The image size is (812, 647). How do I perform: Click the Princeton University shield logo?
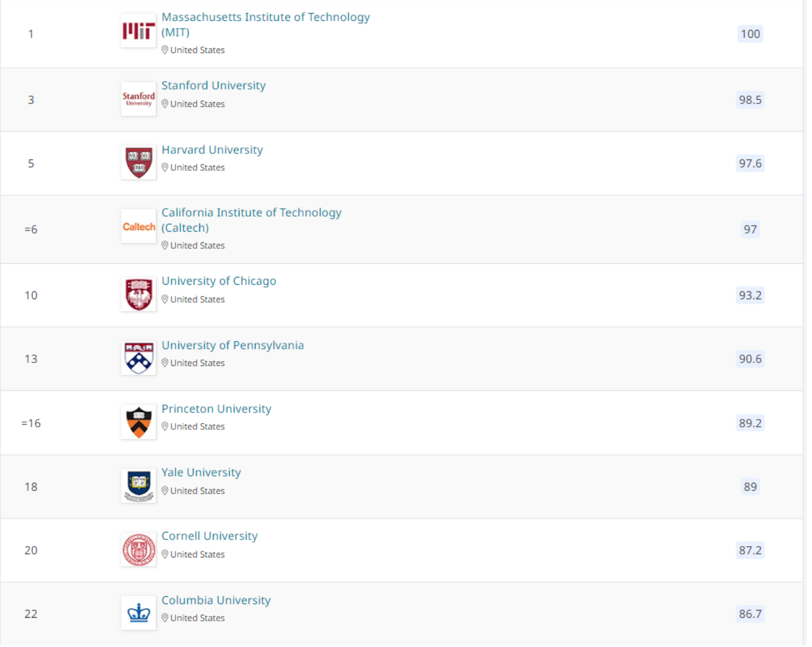click(139, 422)
